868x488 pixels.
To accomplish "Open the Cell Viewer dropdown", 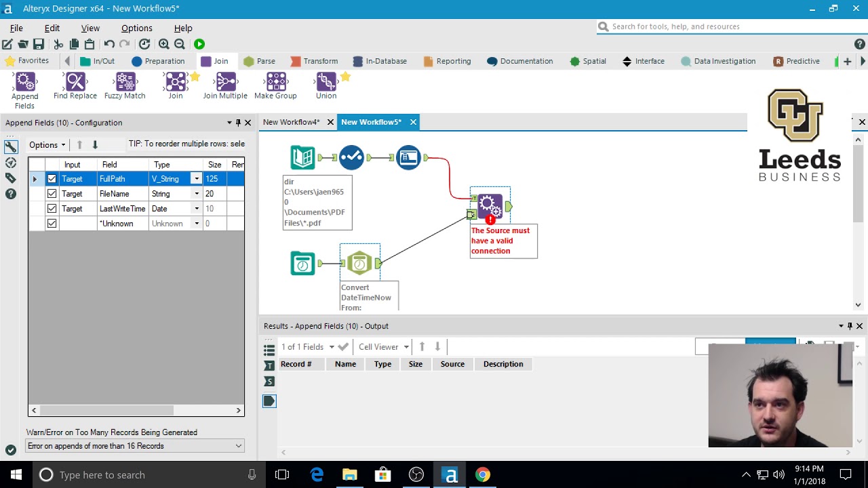I will tap(384, 347).
